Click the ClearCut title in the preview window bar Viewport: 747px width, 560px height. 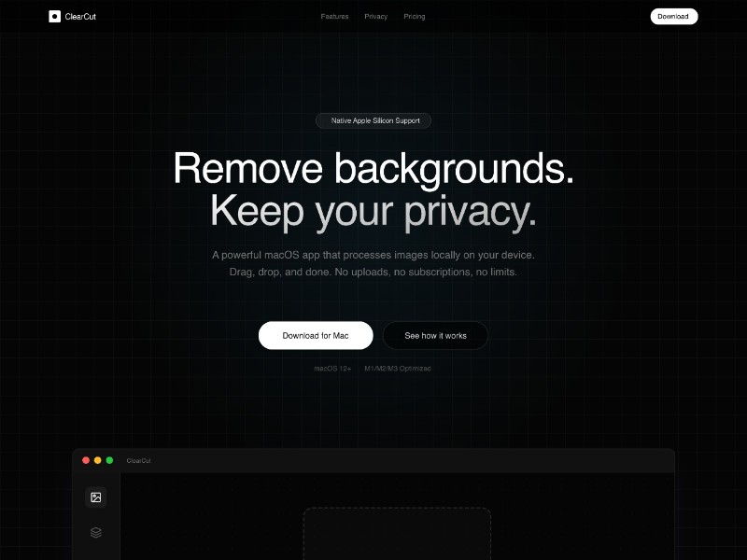[x=138, y=460]
